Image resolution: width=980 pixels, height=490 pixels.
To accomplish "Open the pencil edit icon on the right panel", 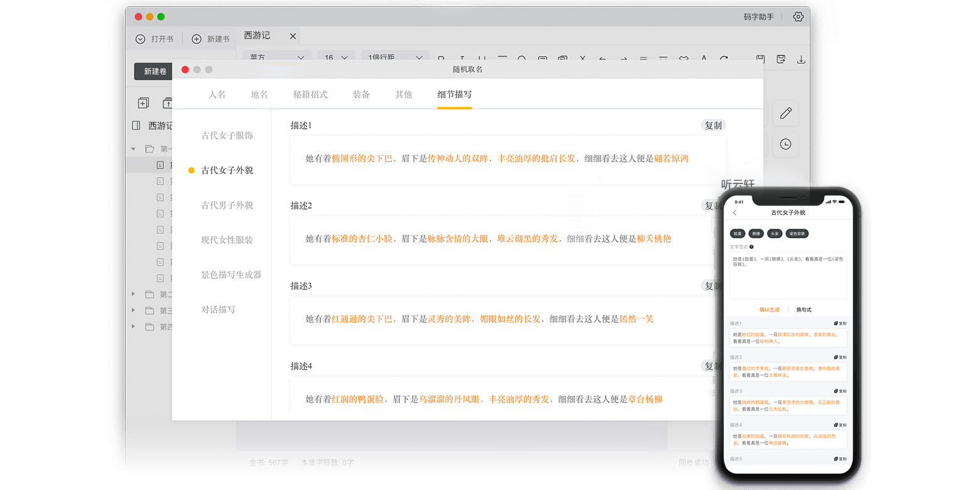I will click(x=785, y=114).
